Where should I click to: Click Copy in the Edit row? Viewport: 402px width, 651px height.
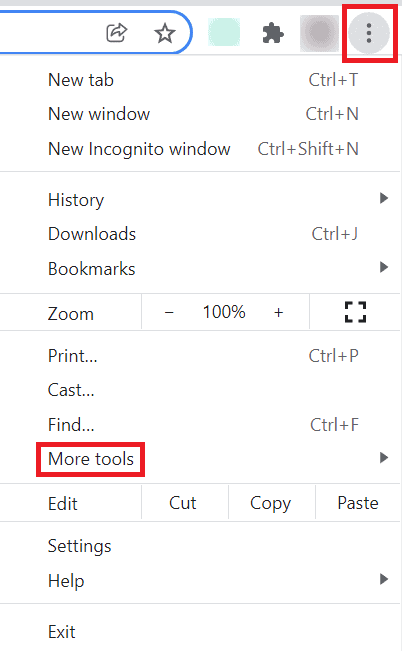[271, 503]
